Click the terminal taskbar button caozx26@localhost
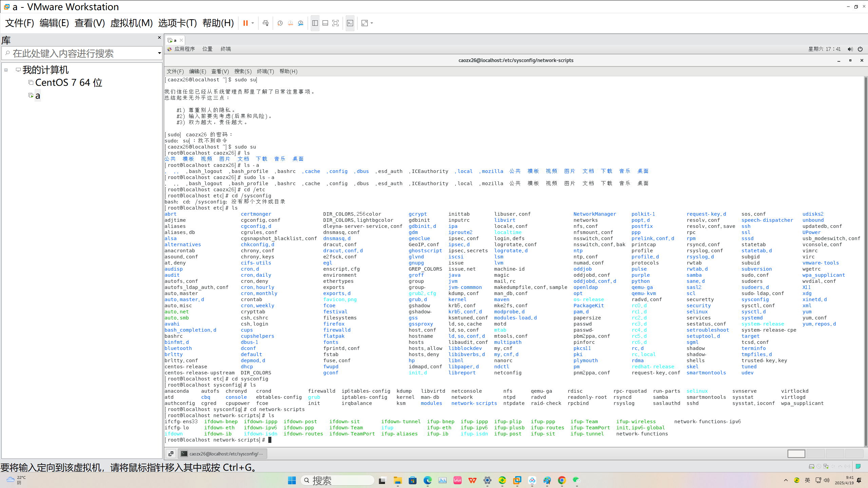Screen dimensions: 868x488 pos(223,454)
